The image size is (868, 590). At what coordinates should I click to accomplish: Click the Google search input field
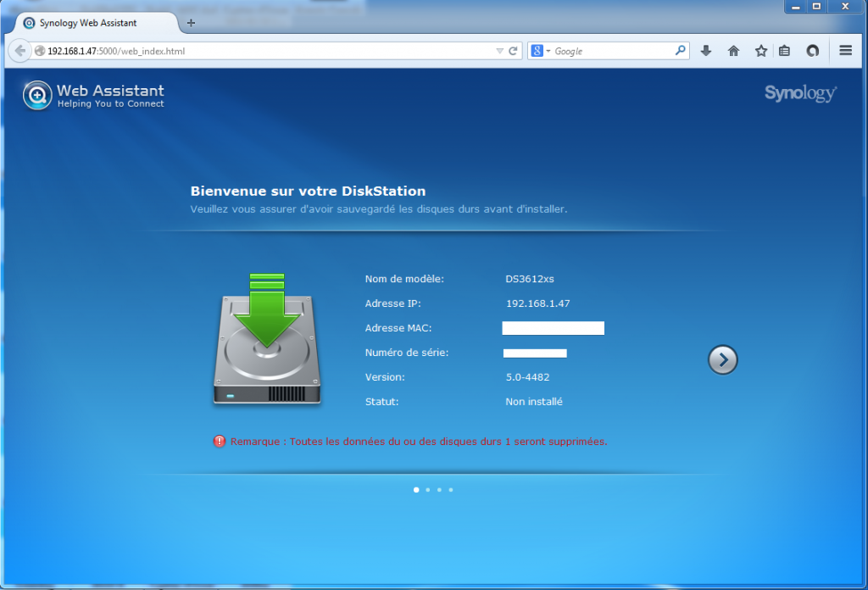pyautogui.click(x=613, y=51)
